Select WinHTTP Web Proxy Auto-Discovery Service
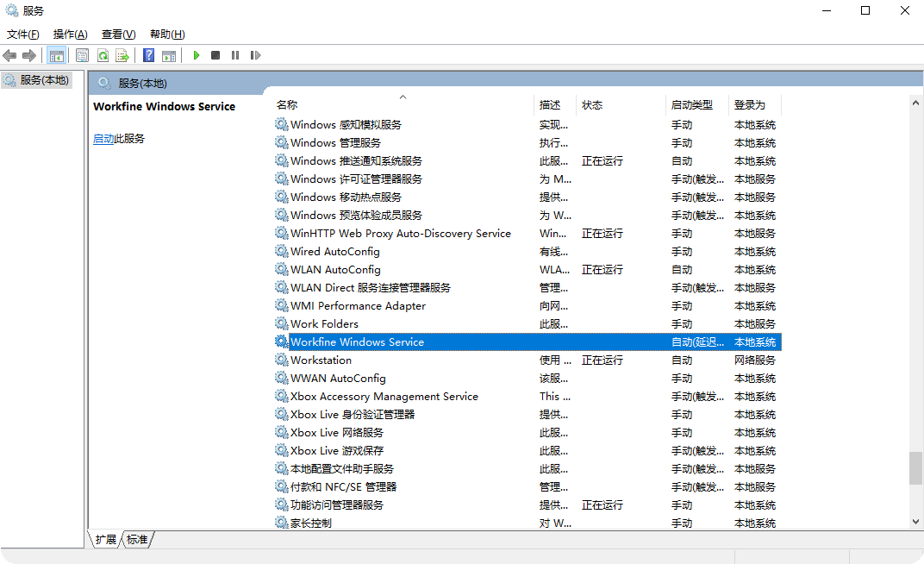The image size is (924, 564). click(528, 234)
